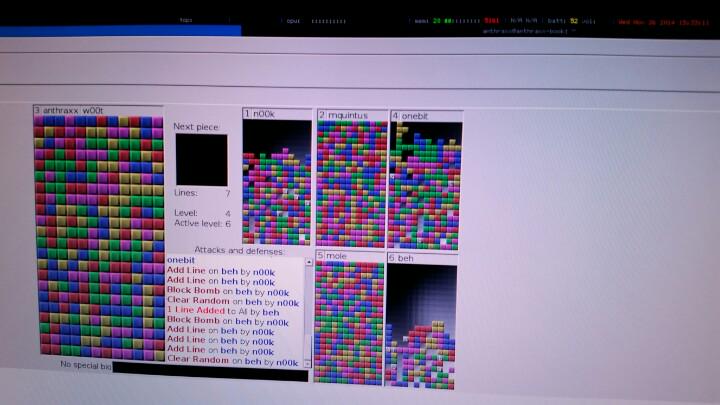Select mquintus's playing field
Viewport: 720px width, 405px height.
[352, 184]
